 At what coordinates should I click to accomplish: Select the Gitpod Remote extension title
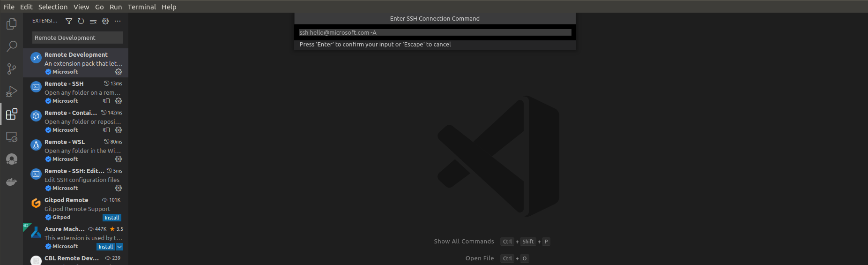[x=67, y=200]
